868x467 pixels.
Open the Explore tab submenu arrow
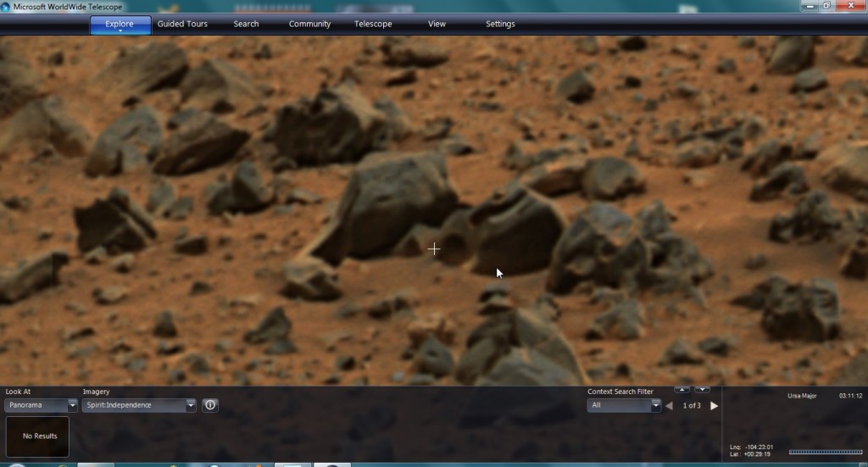120,31
